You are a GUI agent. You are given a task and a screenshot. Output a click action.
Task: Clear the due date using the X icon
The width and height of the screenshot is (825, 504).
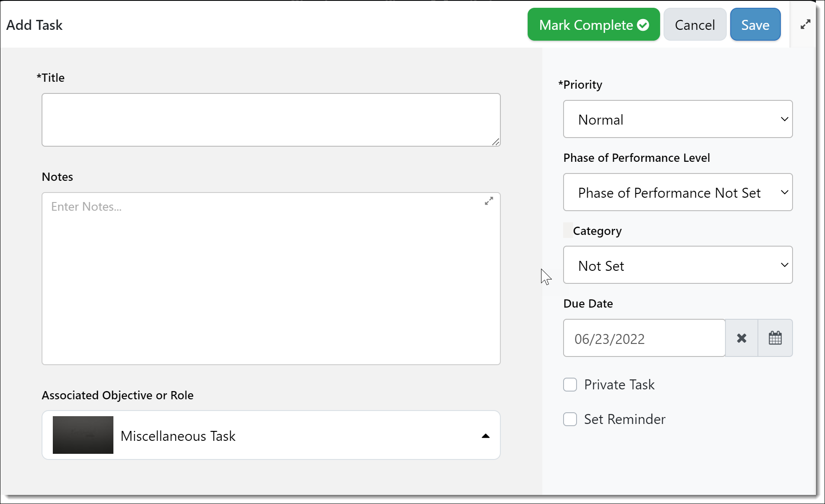[741, 338]
